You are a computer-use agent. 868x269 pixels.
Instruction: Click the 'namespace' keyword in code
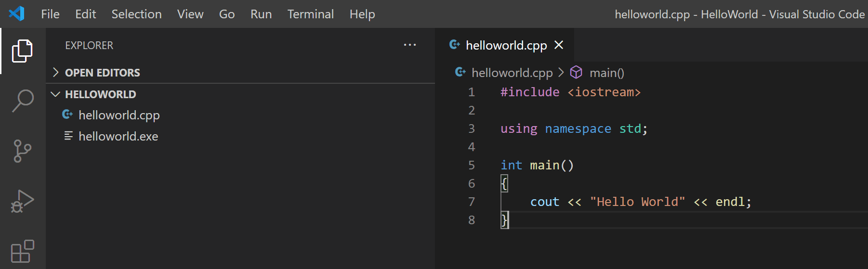pos(578,129)
